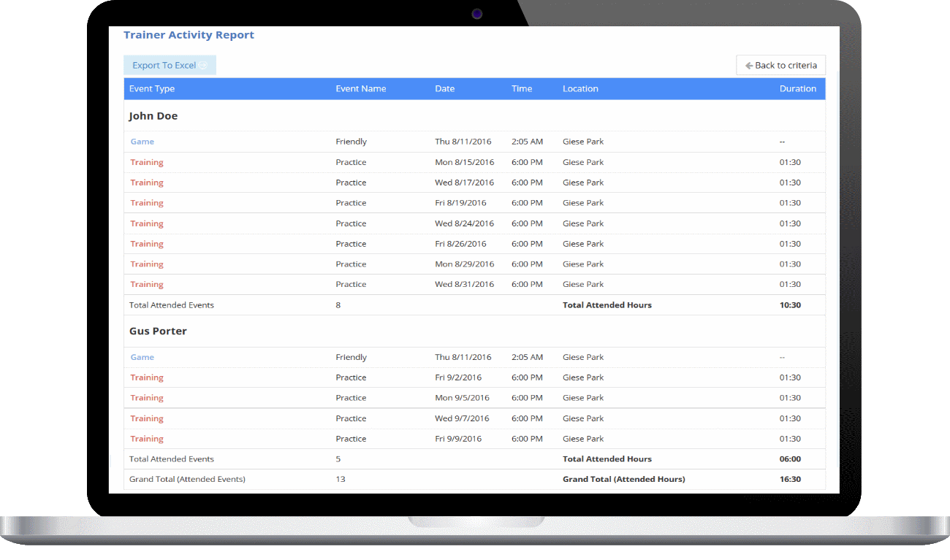Click the John Doe trainer heading

point(153,116)
